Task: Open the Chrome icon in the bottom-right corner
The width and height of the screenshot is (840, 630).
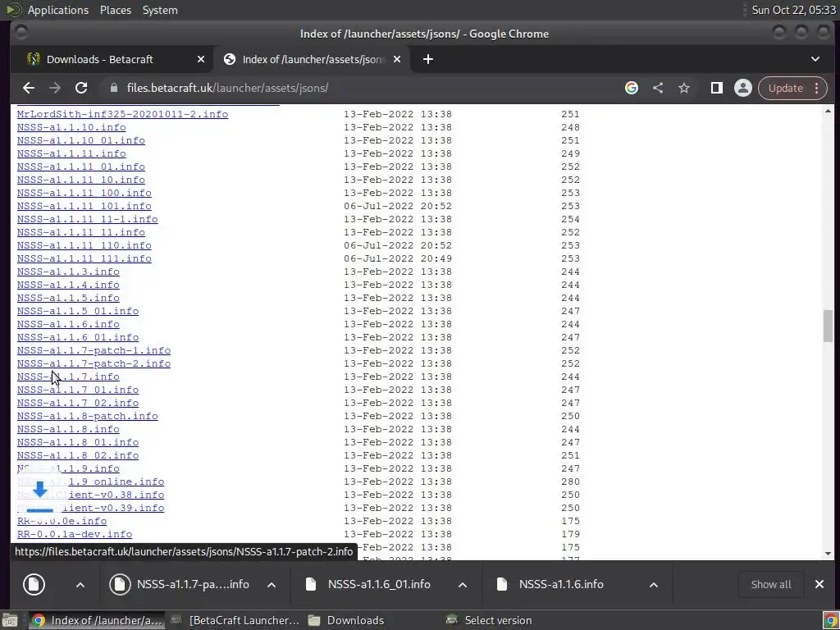Action: point(830,620)
